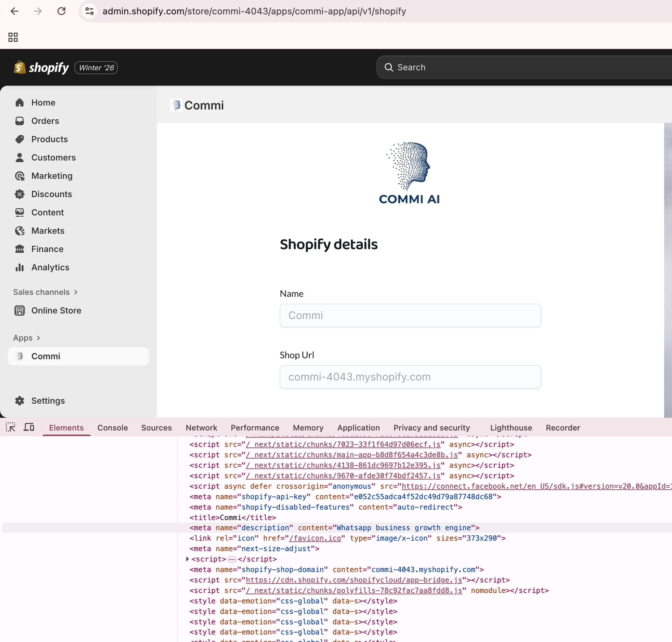Open the site information icon in address bar
This screenshot has width=672, height=642.
90,11
